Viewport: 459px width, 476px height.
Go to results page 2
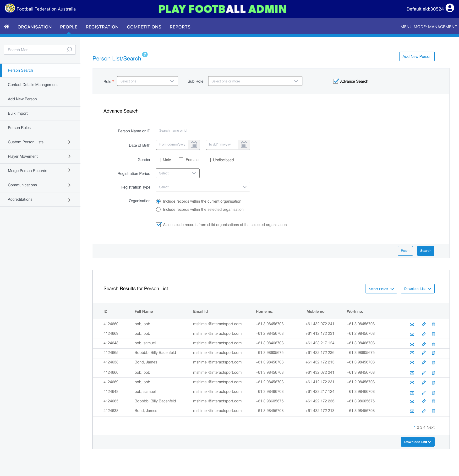pyautogui.click(x=418, y=427)
